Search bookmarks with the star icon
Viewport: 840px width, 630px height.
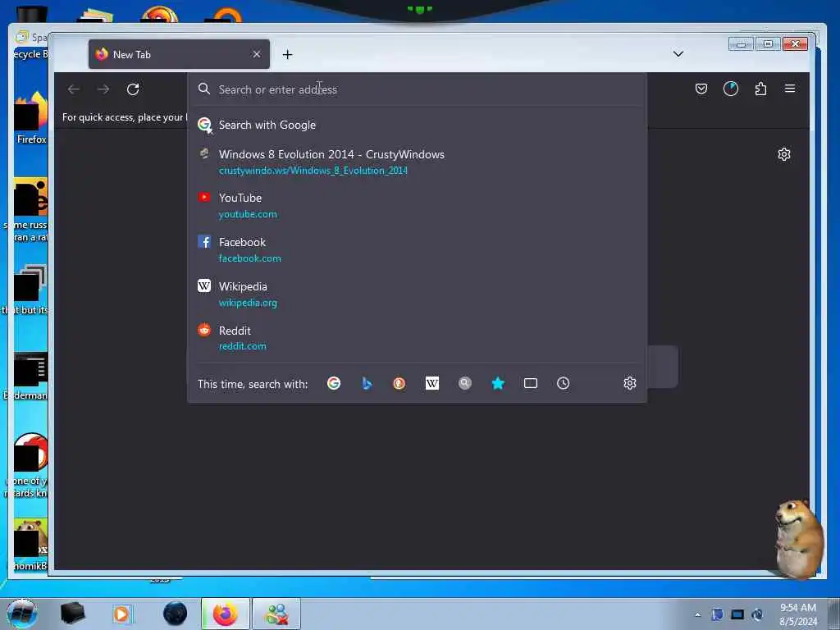498,383
